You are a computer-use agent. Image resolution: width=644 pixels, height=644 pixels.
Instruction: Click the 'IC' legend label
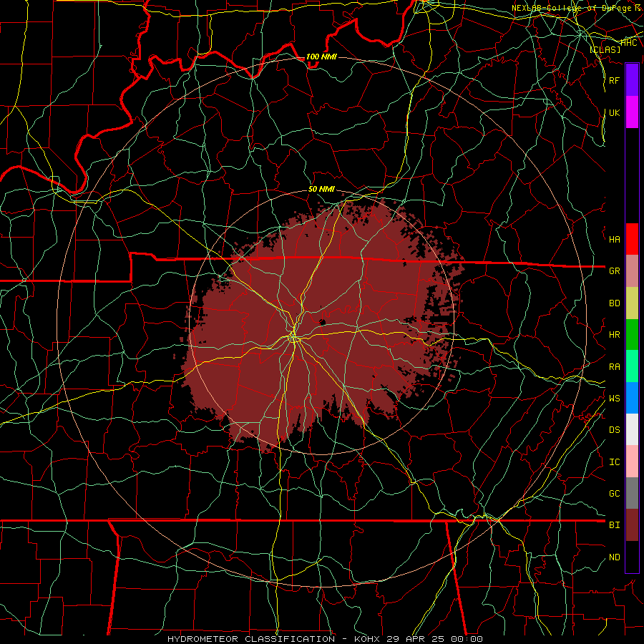(x=614, y=462)
